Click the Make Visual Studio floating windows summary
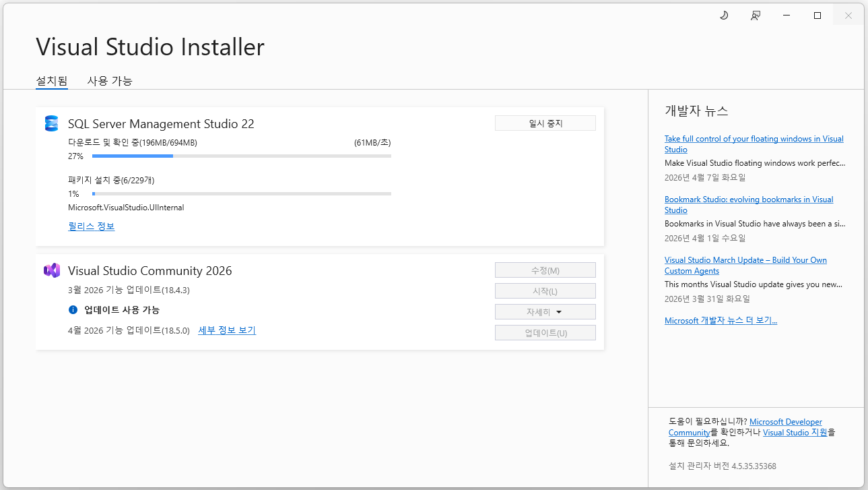The image size is (868, 490). click(755, 163)
